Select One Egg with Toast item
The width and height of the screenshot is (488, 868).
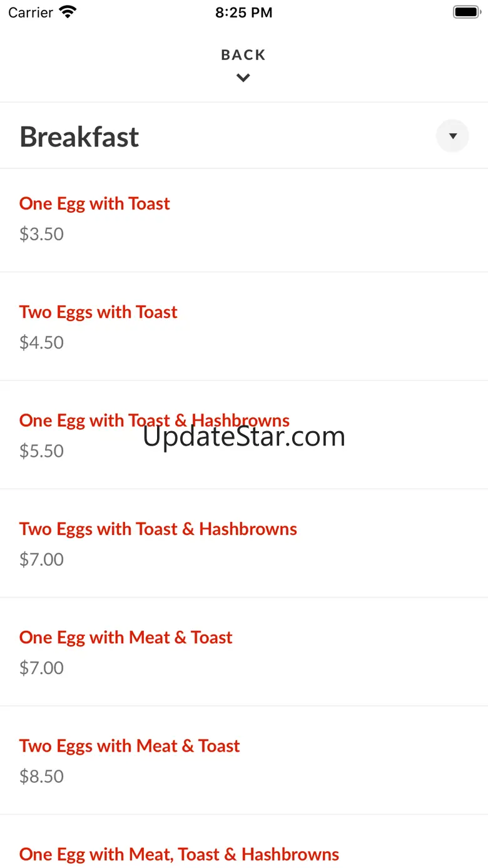94,203
